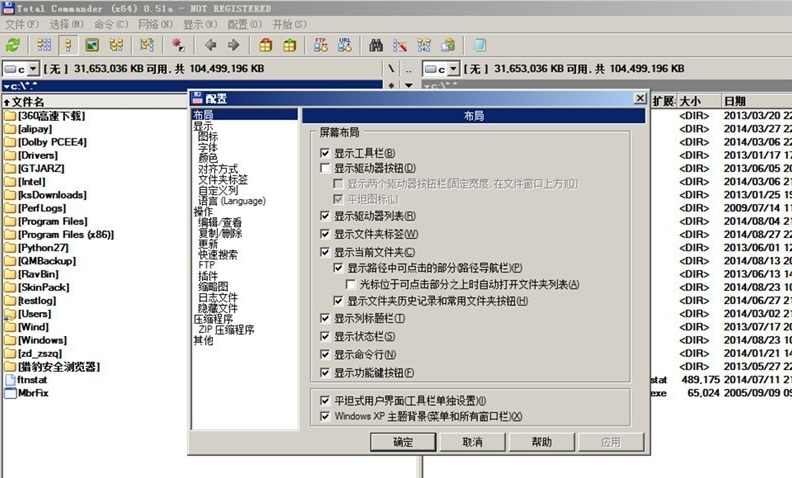Open the 选择(M) menu
This screenshot has height=478, width=792.
point(66,24)
